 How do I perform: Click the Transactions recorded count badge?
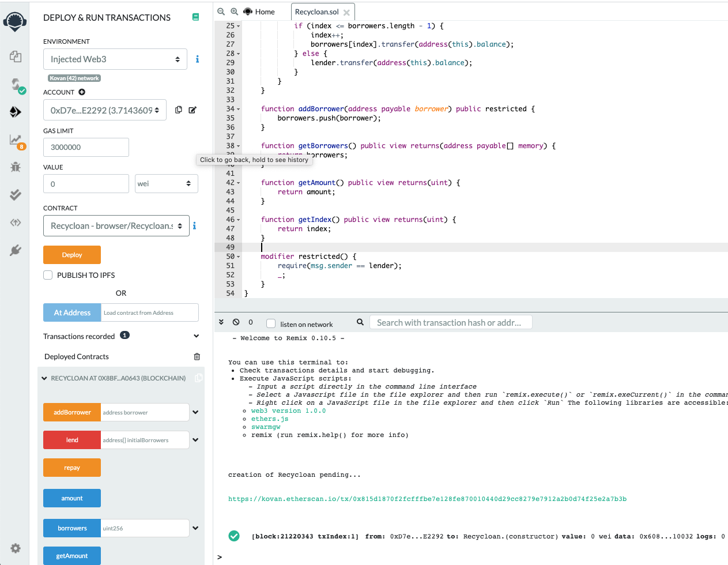[x=125, y=335]
